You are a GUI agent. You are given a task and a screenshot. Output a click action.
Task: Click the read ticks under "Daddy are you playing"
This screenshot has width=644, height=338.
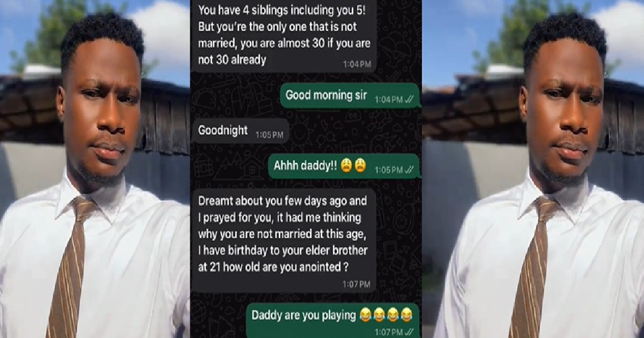pos(409,333)
